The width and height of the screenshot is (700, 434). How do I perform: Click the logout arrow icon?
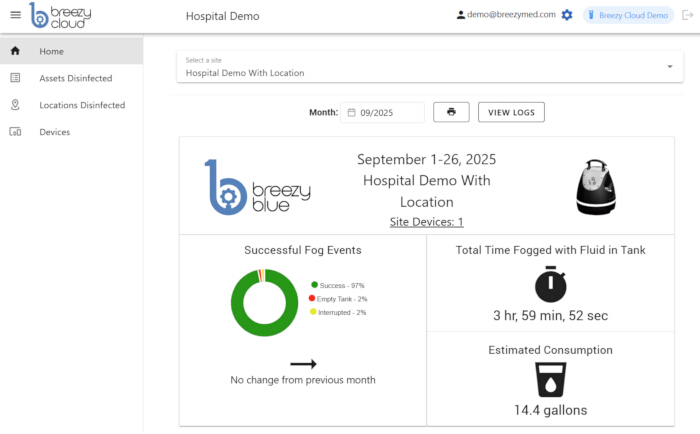coord(688,15)
